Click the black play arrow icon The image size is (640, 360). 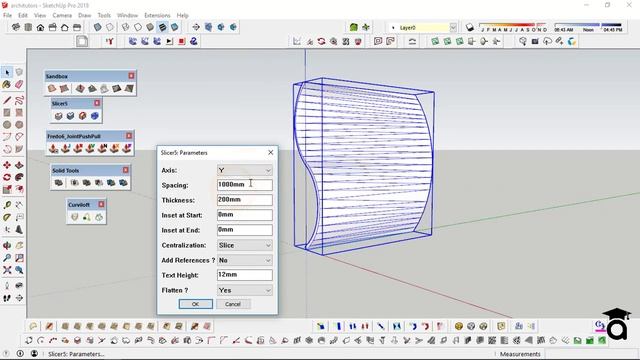(169, 41)
